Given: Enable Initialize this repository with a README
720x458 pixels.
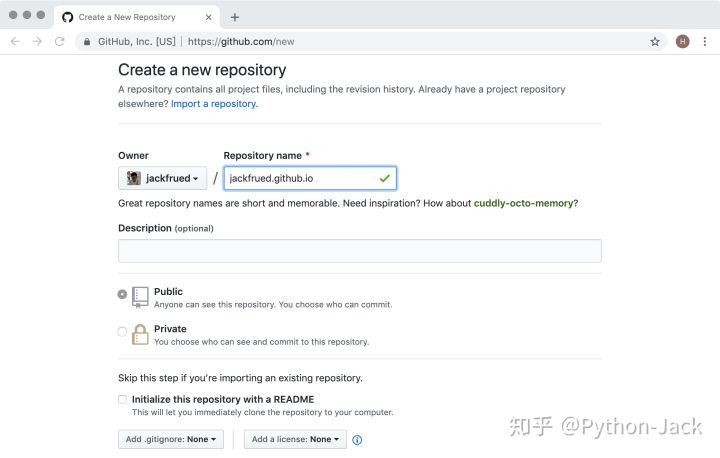Looking at the screenshot, I should pyautogui.click(x=122, y=399).
